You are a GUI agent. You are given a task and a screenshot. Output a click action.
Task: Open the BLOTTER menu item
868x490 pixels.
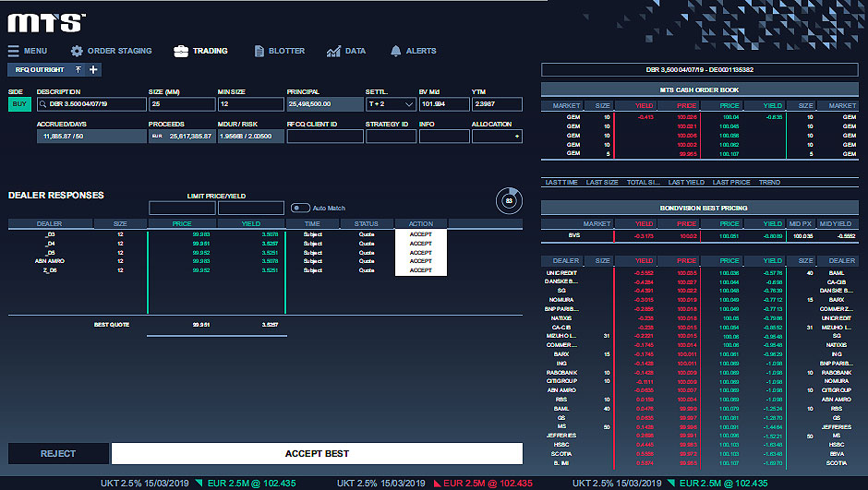(287, 51)
